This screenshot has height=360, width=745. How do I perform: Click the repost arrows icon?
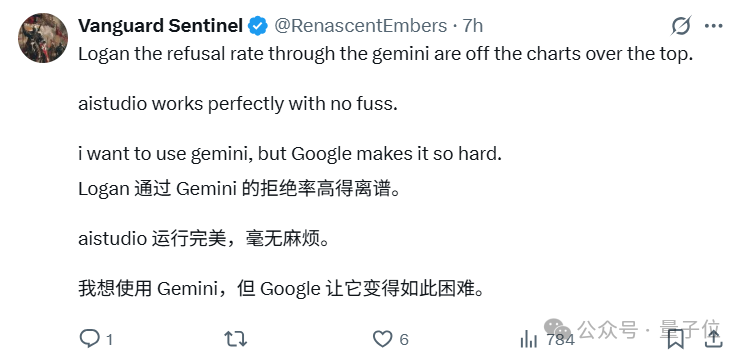pos(236,339)
